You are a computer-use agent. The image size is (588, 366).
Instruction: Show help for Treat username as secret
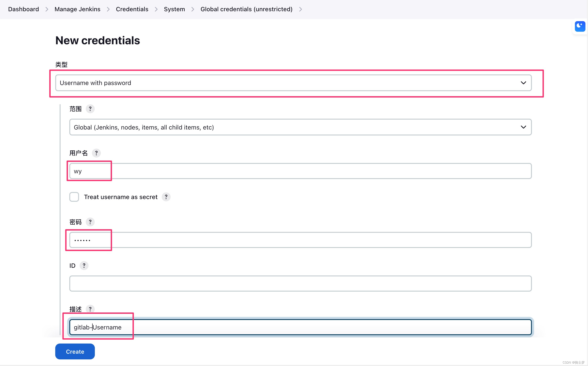pyautogui.click(x=166, y=197)
